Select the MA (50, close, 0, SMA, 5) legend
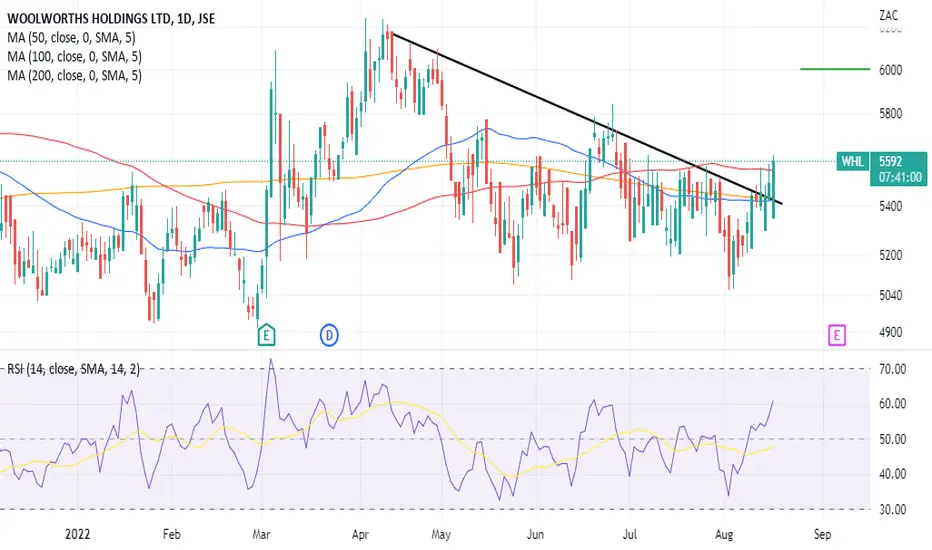 click(x=71, y=37)
